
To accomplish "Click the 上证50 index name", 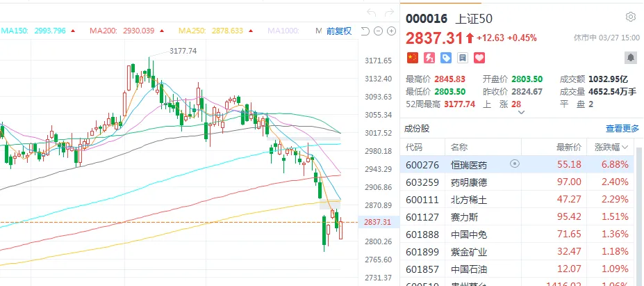I will tap(474, 19).
